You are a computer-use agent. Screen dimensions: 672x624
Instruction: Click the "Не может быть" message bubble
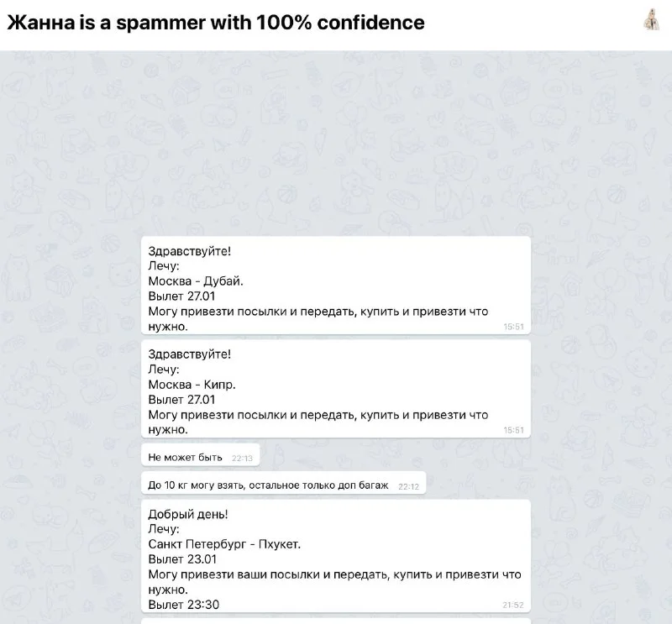pos(185,457)
